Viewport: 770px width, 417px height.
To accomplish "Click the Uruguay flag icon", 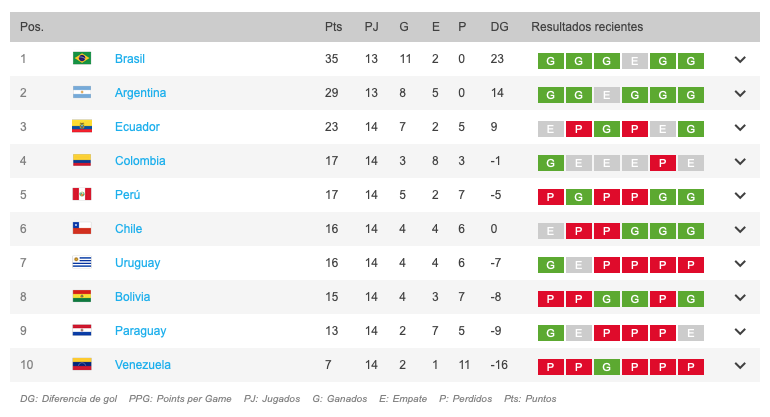I will pos(82,263).
